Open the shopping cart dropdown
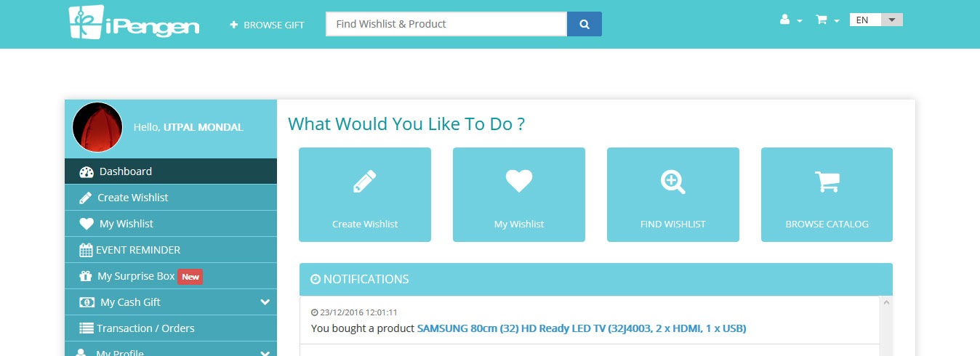 coord(827,20)
